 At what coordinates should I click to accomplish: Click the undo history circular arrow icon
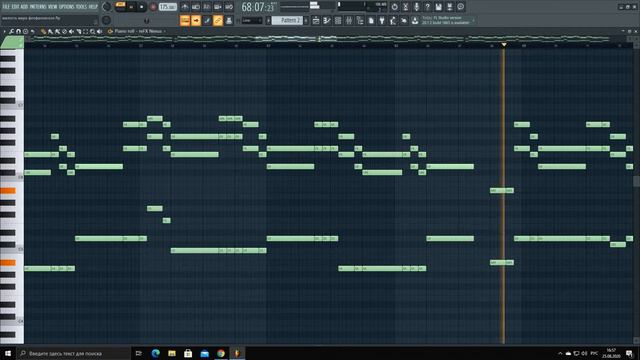pyautogui.click(x=394, y=7)
